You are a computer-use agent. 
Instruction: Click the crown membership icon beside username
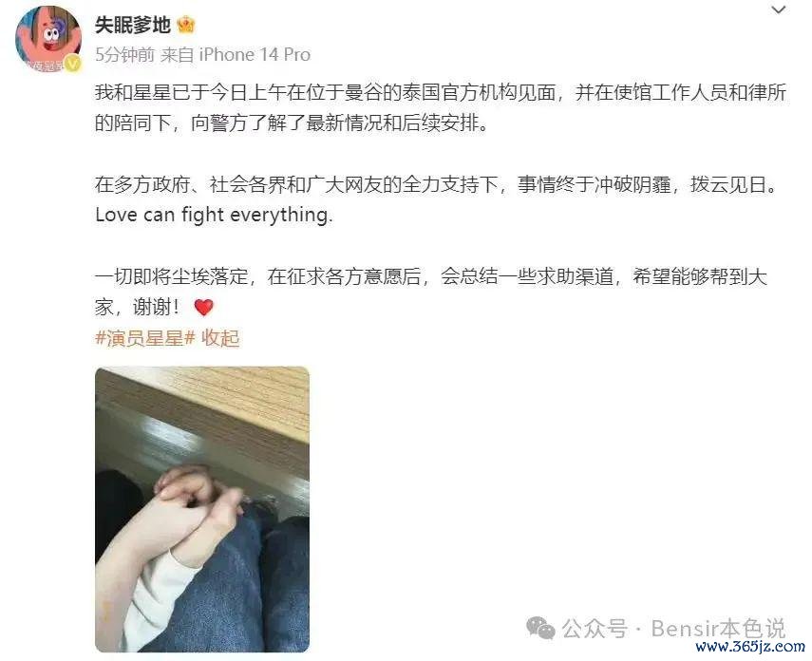[186, 25]
